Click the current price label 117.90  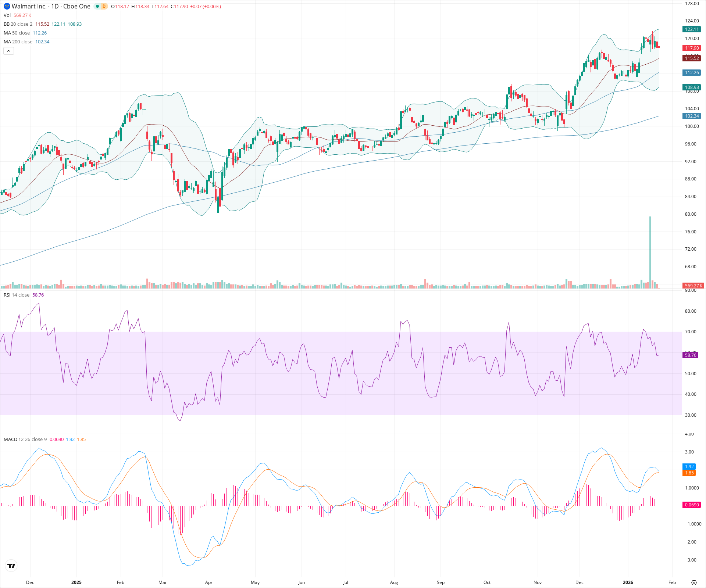(692, 48)
